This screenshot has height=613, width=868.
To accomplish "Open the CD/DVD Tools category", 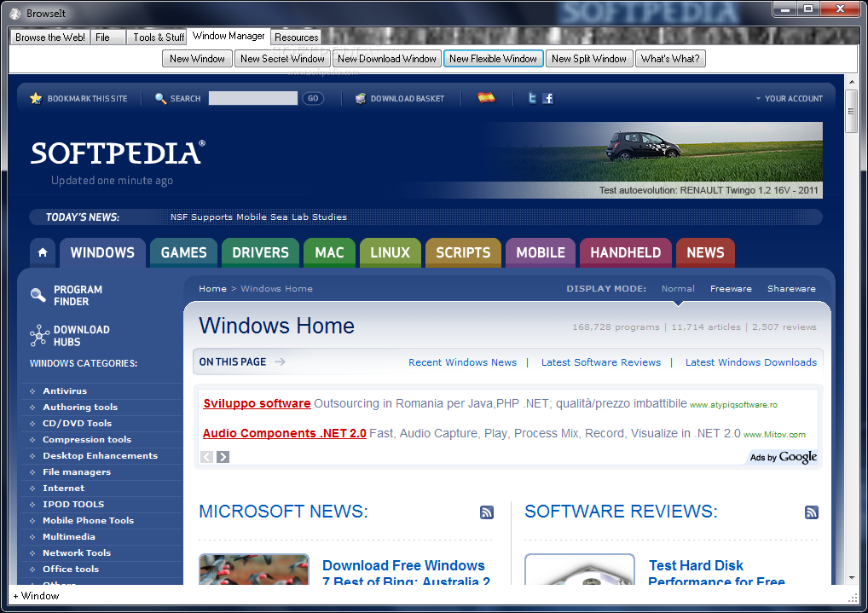I will click(78, 423).
